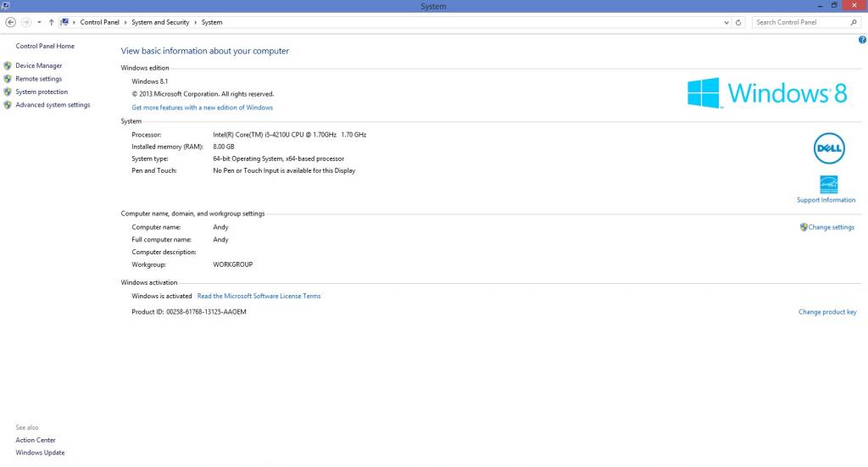Viewport: 868px width, 467px height.
Task: Click the shield icon beside Device Manager
Action: pos(8,65)
